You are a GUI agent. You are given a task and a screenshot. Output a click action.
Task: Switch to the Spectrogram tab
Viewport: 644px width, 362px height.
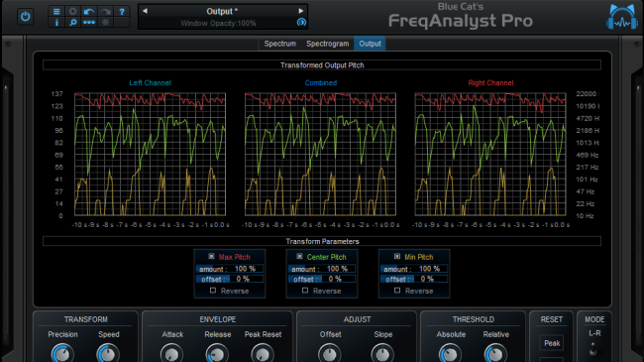327,44
